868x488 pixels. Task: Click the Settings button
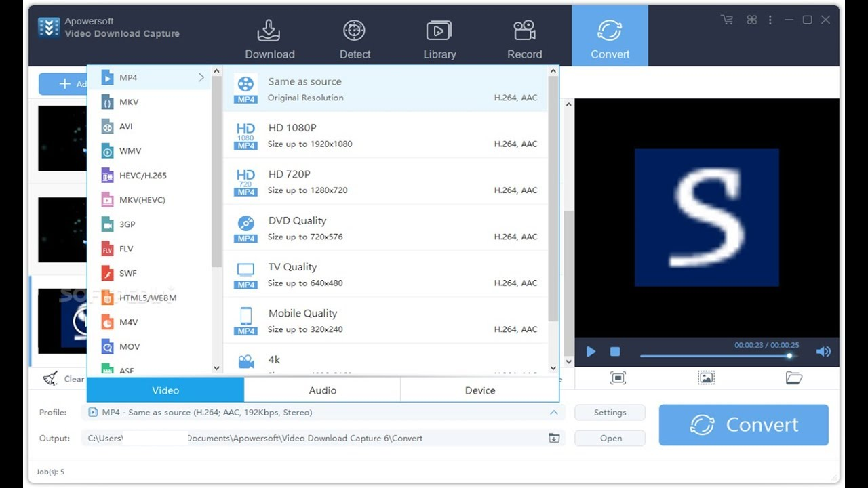tap(610, 412)
